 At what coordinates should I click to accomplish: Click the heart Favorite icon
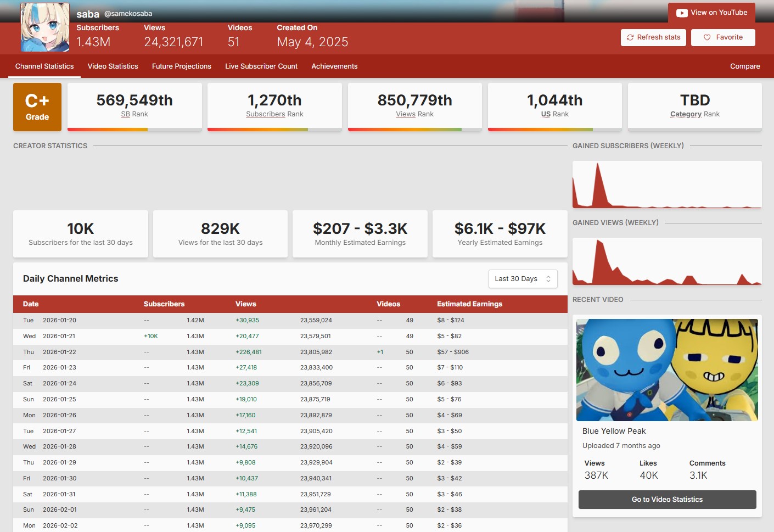point(707,37)
